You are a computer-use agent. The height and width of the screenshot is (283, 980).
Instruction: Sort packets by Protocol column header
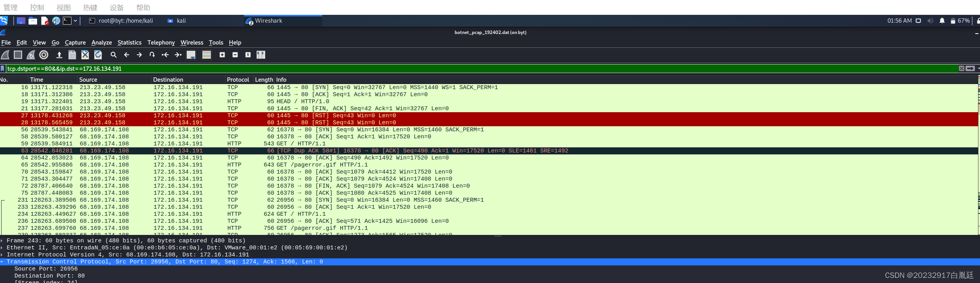point(239,80)
